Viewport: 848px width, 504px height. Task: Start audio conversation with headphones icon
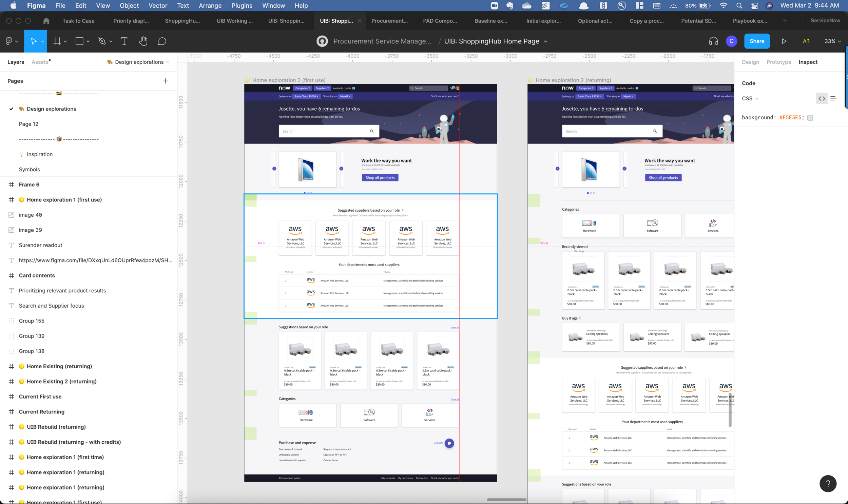(713, 41)
